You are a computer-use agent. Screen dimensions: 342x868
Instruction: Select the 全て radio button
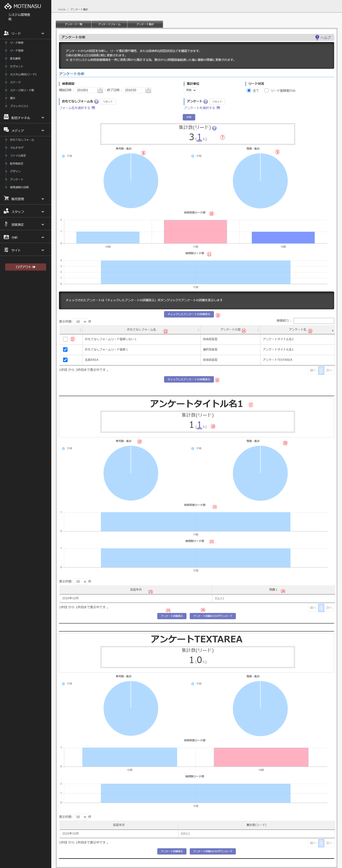[249, 90]
